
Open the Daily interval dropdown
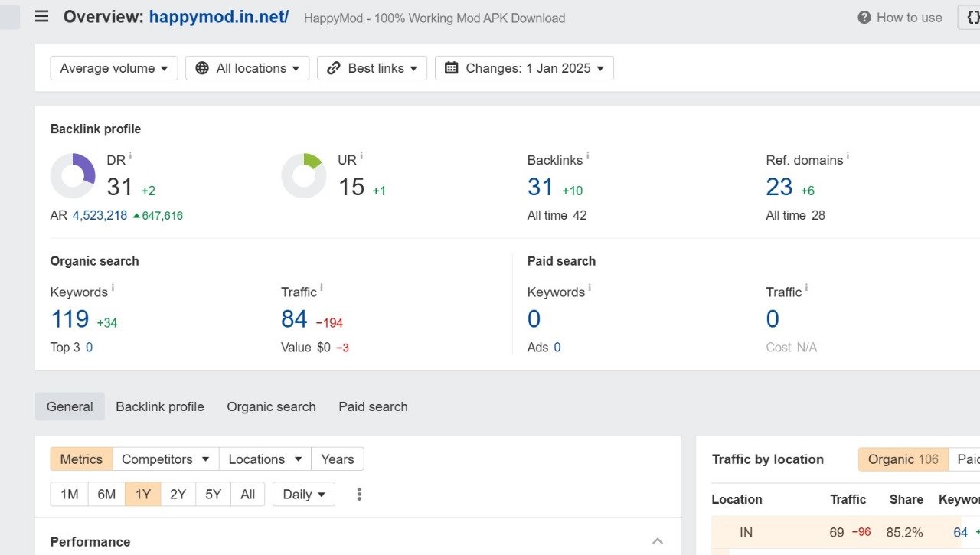pos(304,495)
